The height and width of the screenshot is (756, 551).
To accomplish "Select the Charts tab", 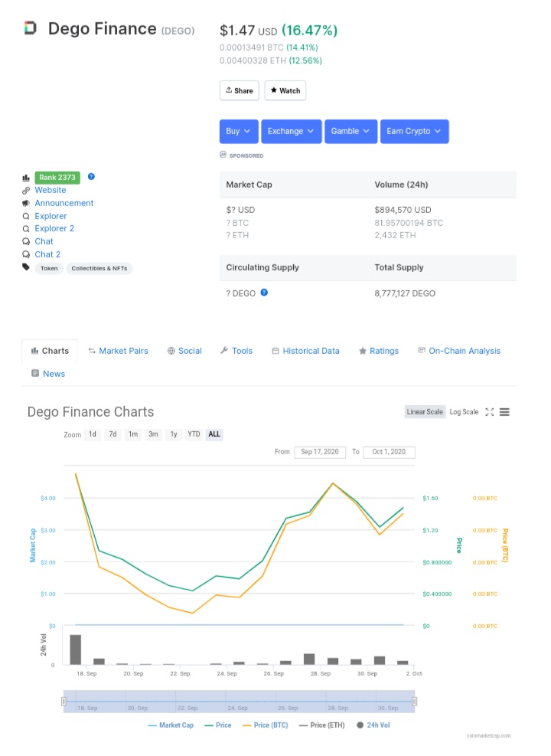I will (50, 351).
